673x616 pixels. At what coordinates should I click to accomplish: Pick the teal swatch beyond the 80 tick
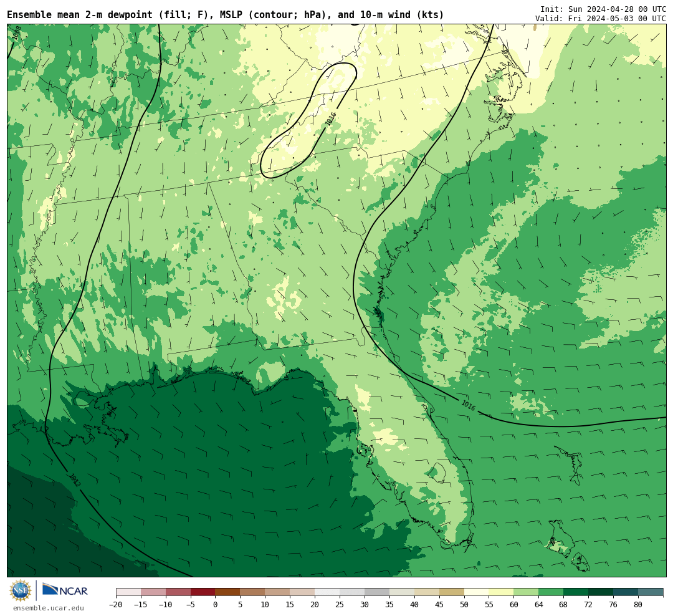click(x=651, y=592)
